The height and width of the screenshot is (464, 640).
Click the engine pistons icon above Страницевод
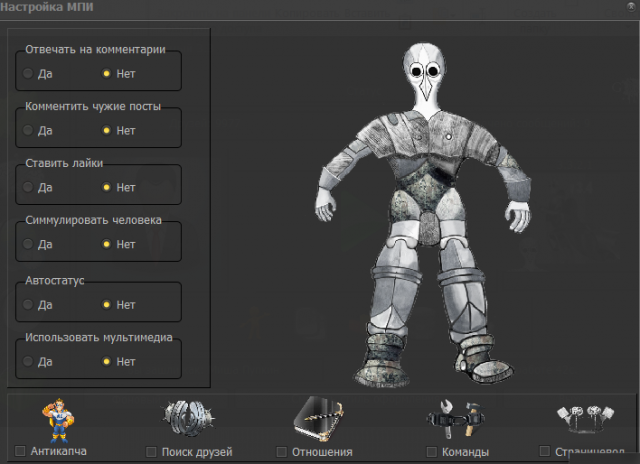[x=586, y=419]
